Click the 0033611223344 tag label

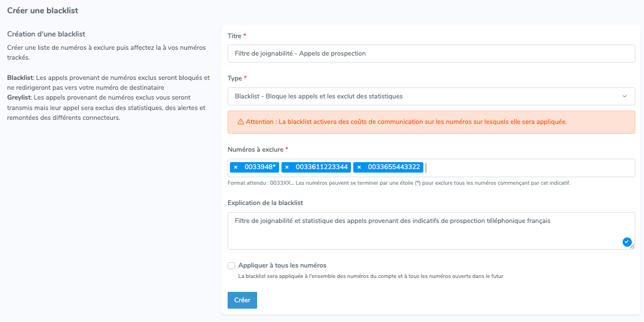coord(322,167)
